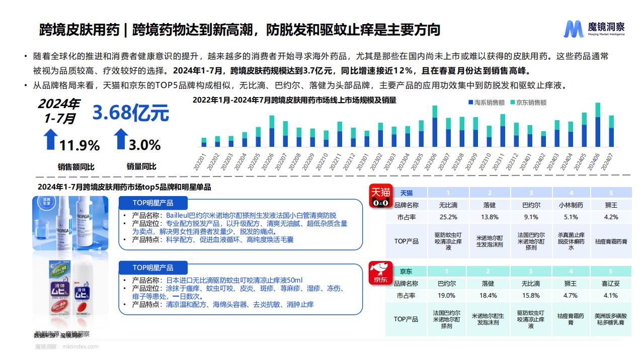The height and width of the screenshot is (362, 644).
Task: Click the second TOP明星产品 header above 无比滴
Action: 152,267
